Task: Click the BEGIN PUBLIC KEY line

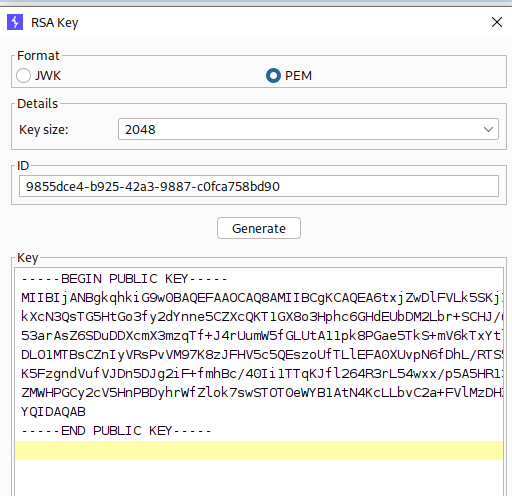Action: pyautogui.click(x=124, y=279)
